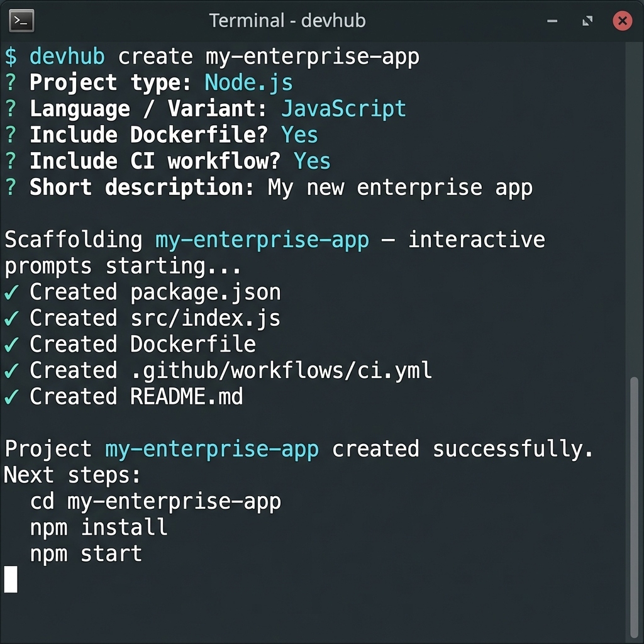Image resolution: width=644 pixels, height=644 pixels.
Task: Select the Yes answer for Include CI workflow
Action: click(x=312, y=161)
